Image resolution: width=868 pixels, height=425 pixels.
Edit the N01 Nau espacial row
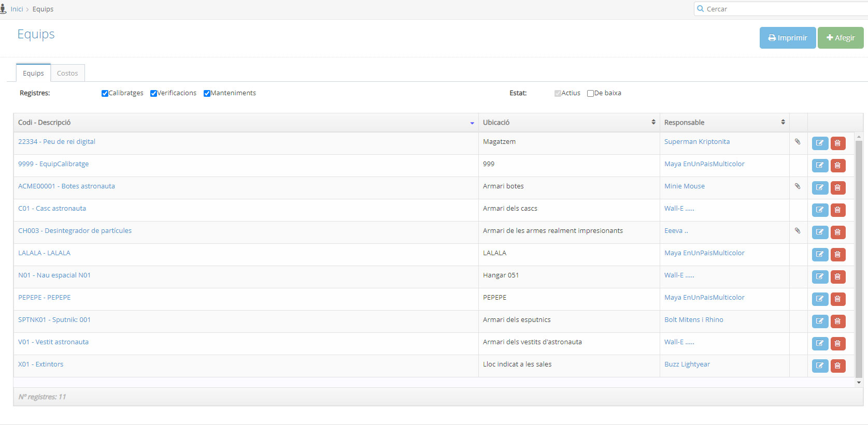[820, 277]
